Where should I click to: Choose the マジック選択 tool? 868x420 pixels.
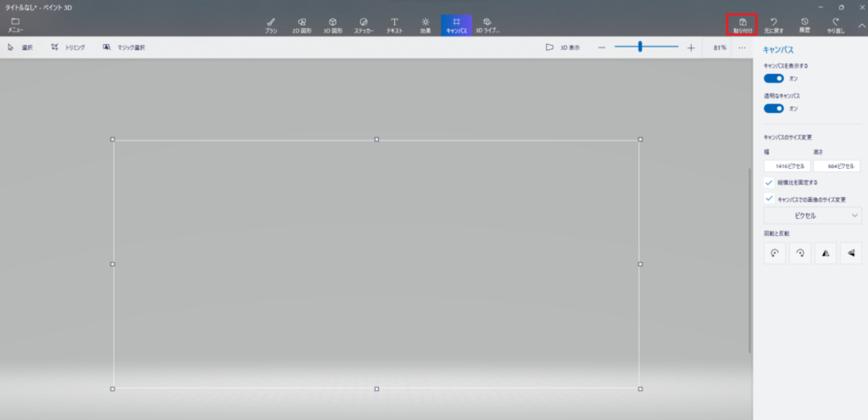coord(124,48)
